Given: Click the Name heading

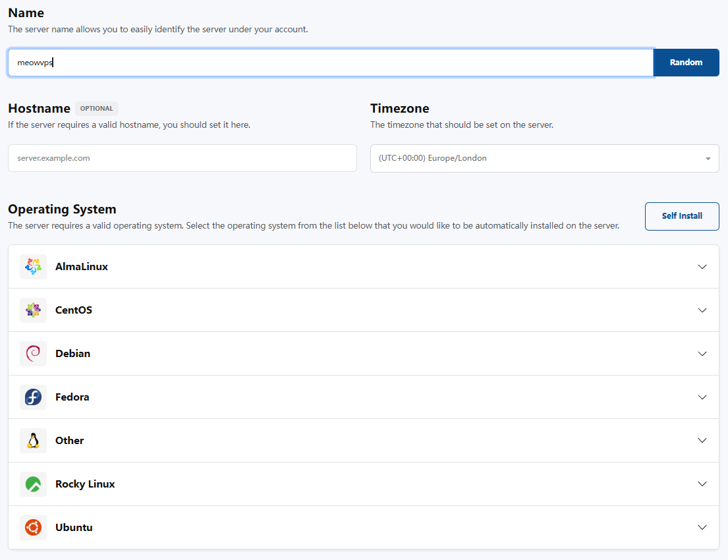Looking at the screenshot, I should [x=26, y=13].
